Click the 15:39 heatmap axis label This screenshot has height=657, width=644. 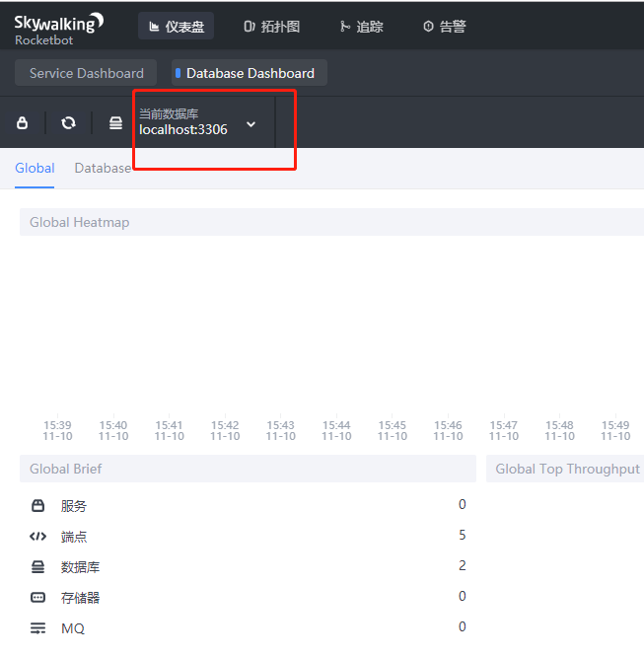57,430
